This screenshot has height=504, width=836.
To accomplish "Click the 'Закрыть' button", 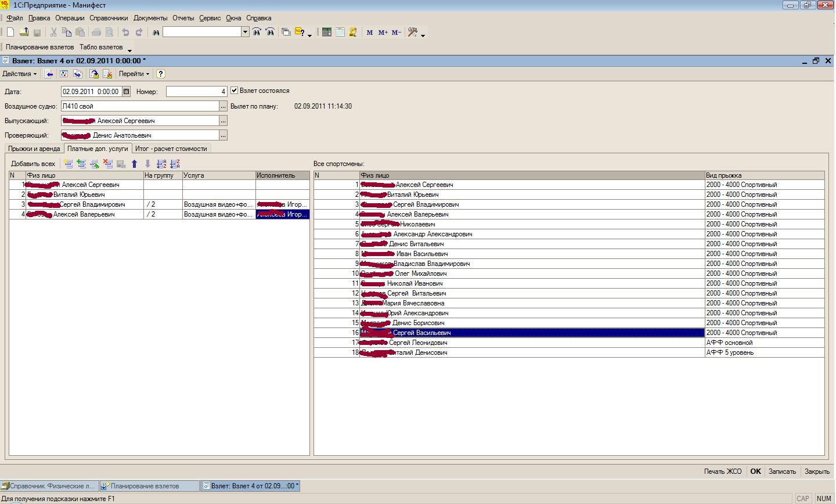I will tap(817, 471).
